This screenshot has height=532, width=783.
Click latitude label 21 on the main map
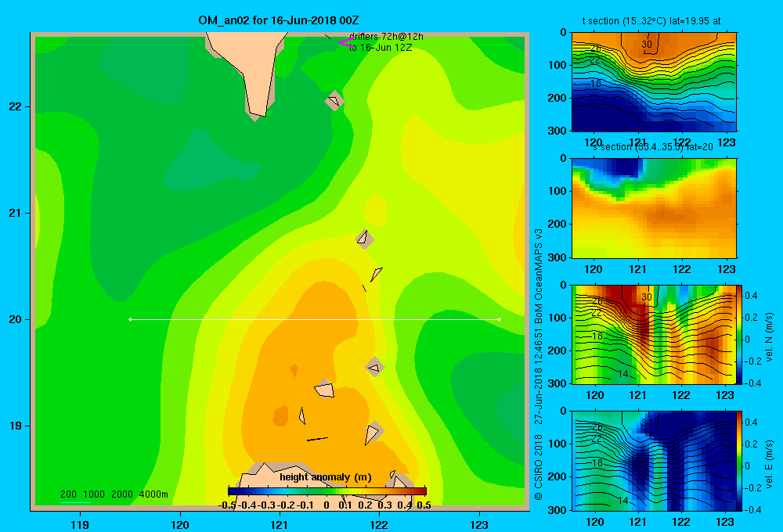coord(15,213)
